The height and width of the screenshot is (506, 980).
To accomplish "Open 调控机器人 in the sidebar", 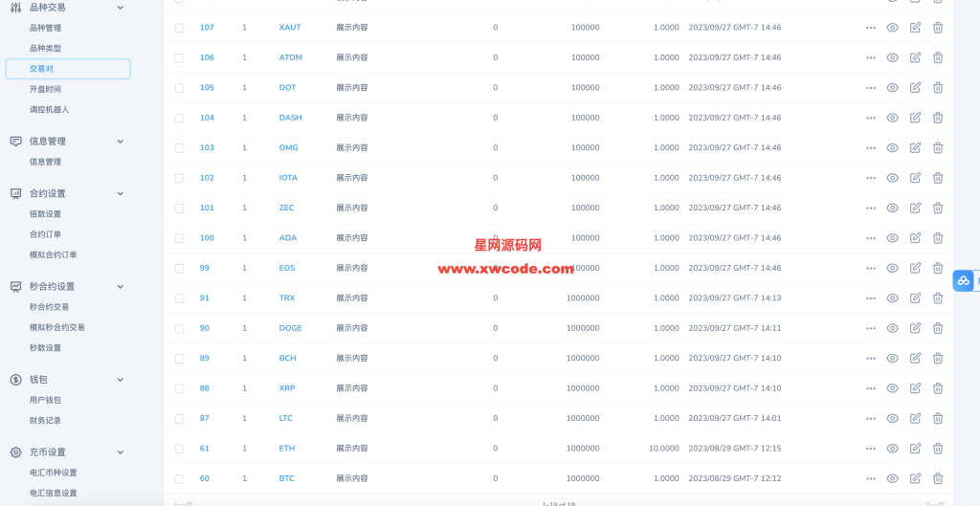I will point(49,110).
